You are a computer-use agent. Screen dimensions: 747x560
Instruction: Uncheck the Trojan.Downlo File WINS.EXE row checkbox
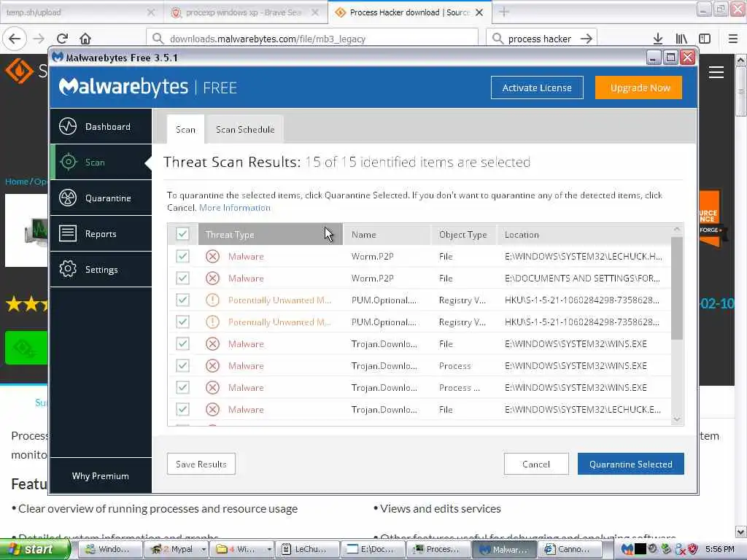[182, 344]
